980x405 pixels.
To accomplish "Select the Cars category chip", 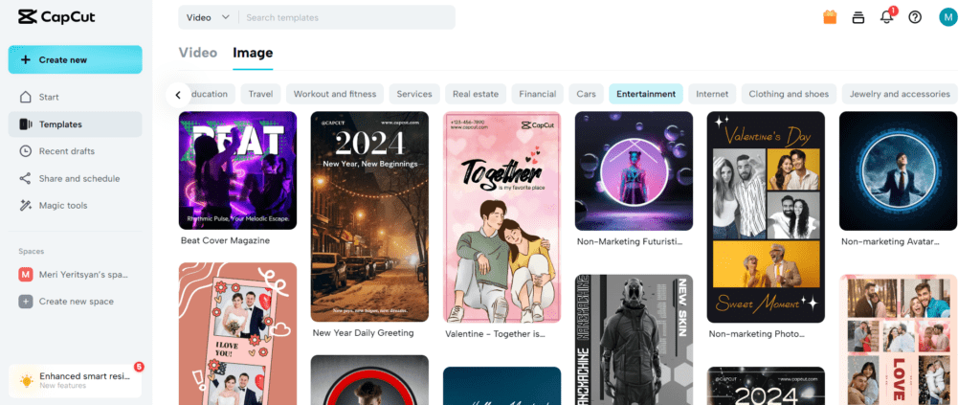I will tap(587, 95).
